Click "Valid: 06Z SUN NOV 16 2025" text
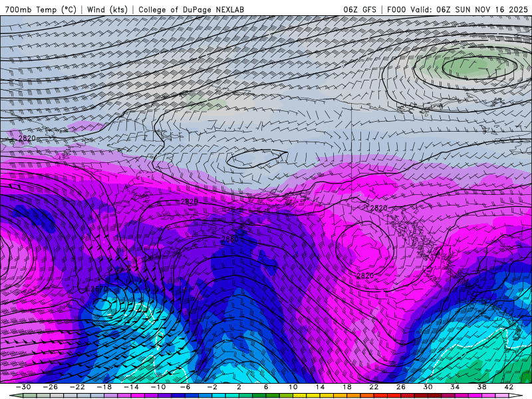 point(469,9)
